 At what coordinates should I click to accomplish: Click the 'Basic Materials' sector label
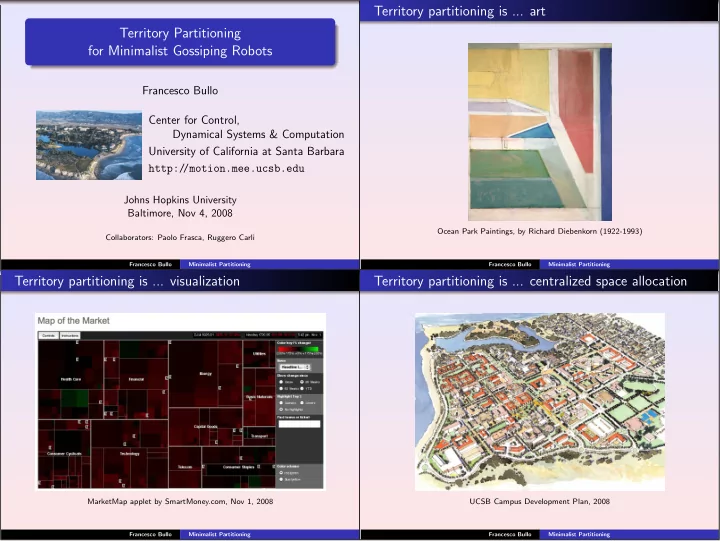[x=259, y=397]
